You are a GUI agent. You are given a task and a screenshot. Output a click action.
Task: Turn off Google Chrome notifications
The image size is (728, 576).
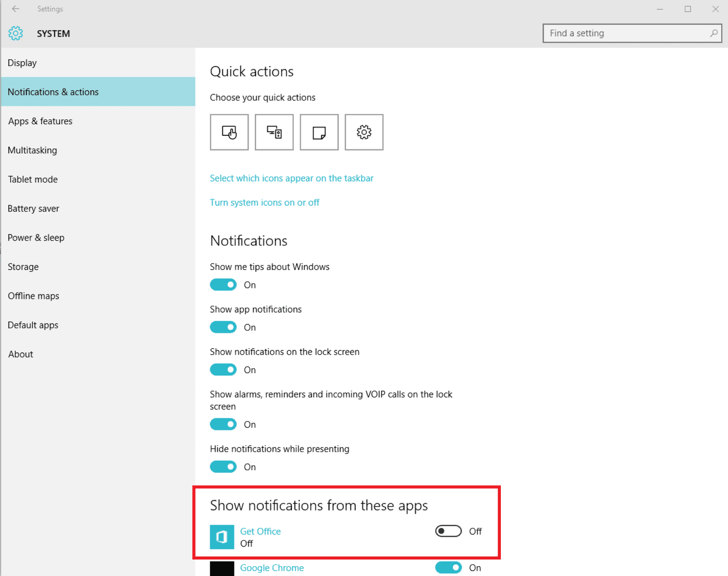coord(448,567)
